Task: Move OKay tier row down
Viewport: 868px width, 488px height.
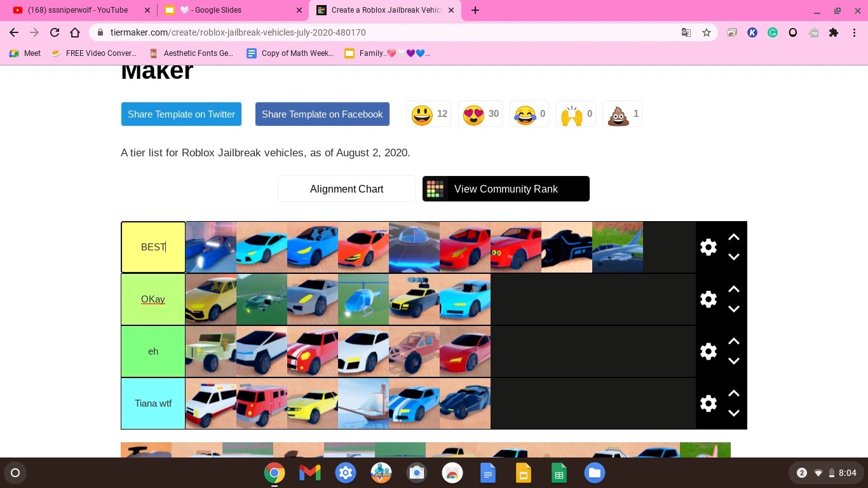Action: (734, 309)
